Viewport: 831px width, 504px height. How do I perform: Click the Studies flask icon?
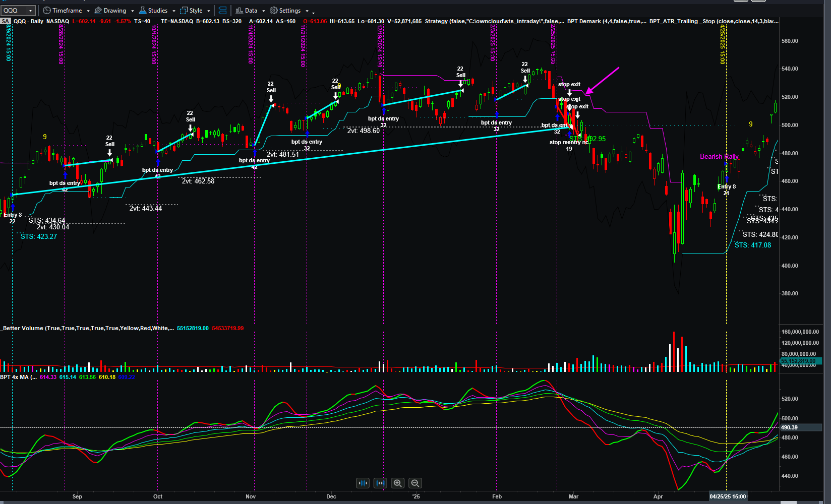[143, 11]
